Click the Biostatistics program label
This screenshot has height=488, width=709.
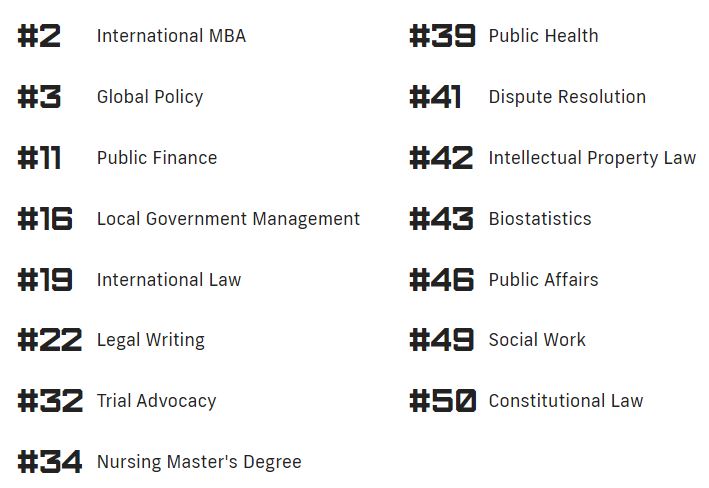tap(540, 219)
